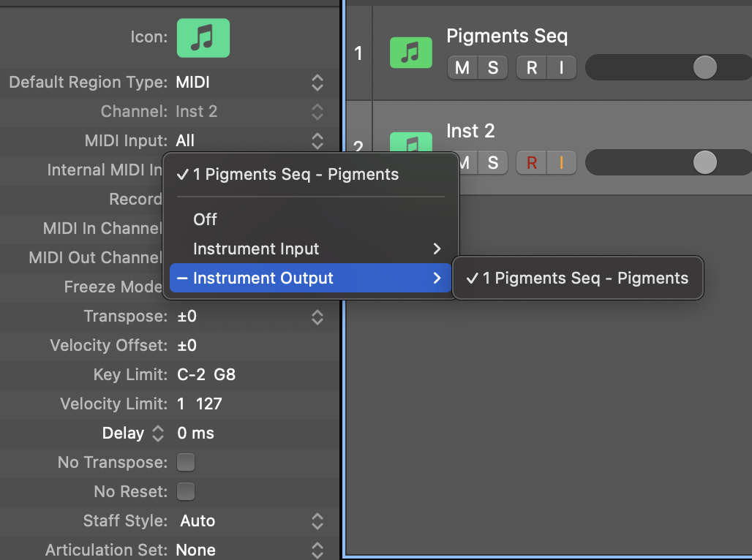Solo the Pigments Seq track
Viewport: 752px width, 560px height.
click(x=492, y=67)
